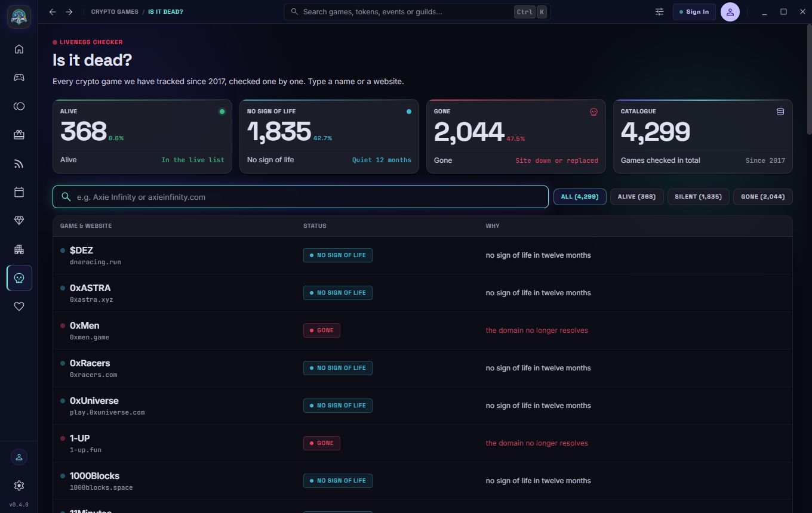Click the STATUS column header

point(315,226)
